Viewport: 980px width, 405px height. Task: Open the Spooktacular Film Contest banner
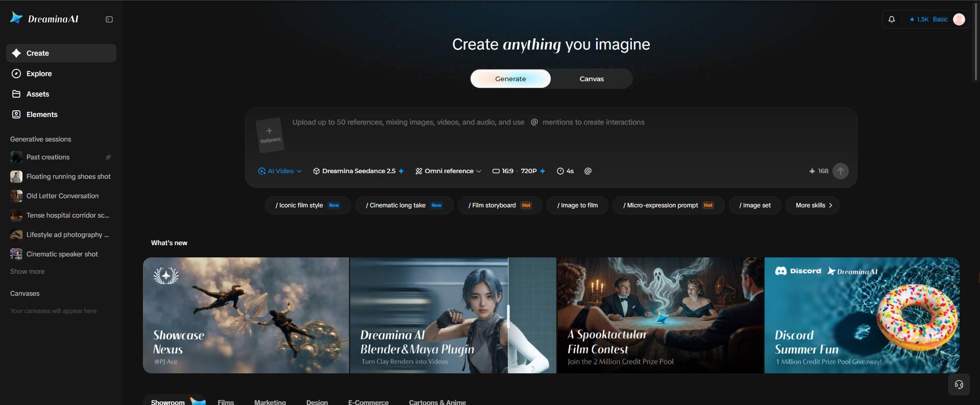[x=660, y=315]
